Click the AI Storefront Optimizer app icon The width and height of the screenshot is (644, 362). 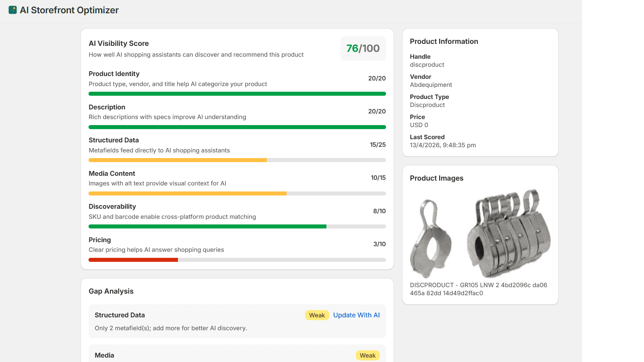click(12, 10)
